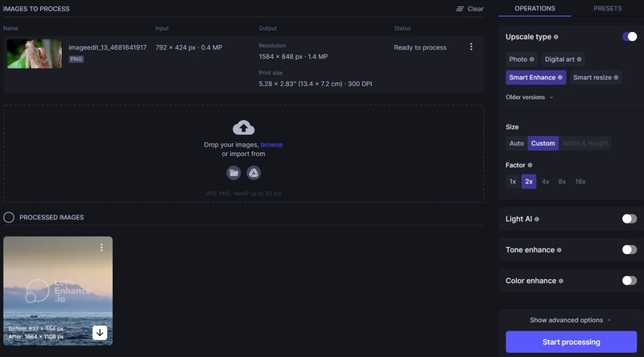Click the Start processing button
This screenshot has height=357, width=644.
click(x=571, y=342)
